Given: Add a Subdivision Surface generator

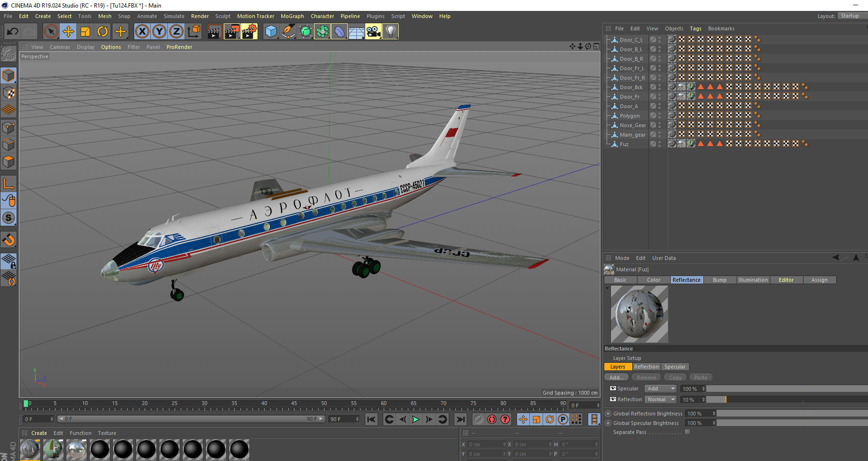Looking at the screenshot, I should click(x=305, y=32).
